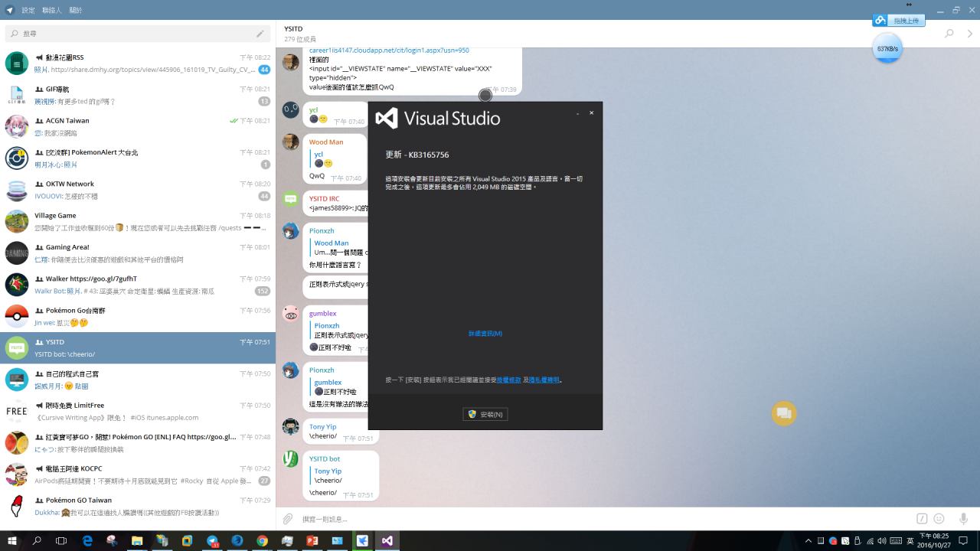The height and width of the screenshot is (551, 980).
Task: Click the 詳細資訊(M) link in Visual Studio
Action: tap(485, 334)
